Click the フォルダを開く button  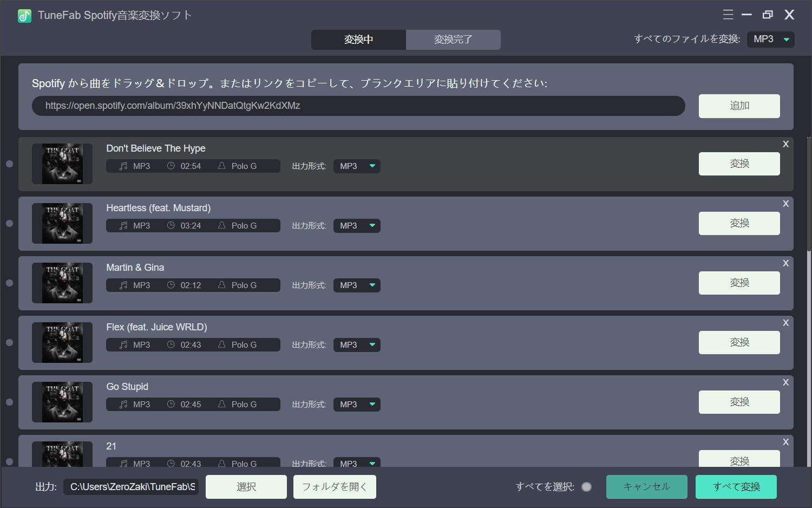tap(335, 487)
